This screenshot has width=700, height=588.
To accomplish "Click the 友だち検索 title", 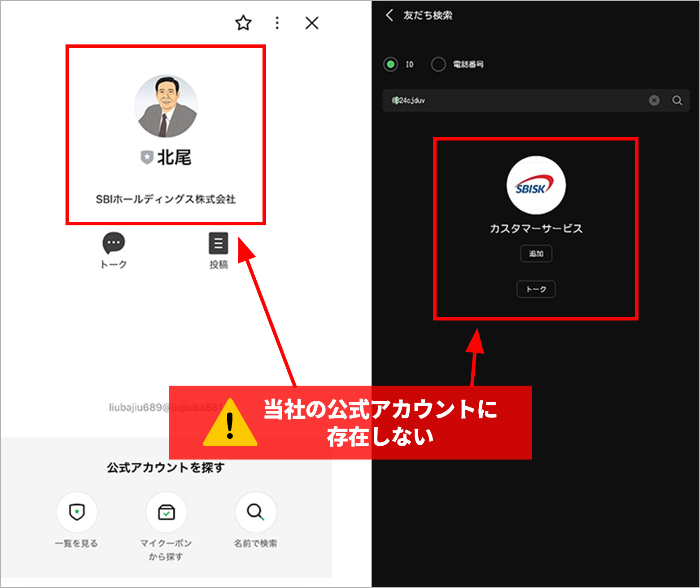I will click(428, 15).
